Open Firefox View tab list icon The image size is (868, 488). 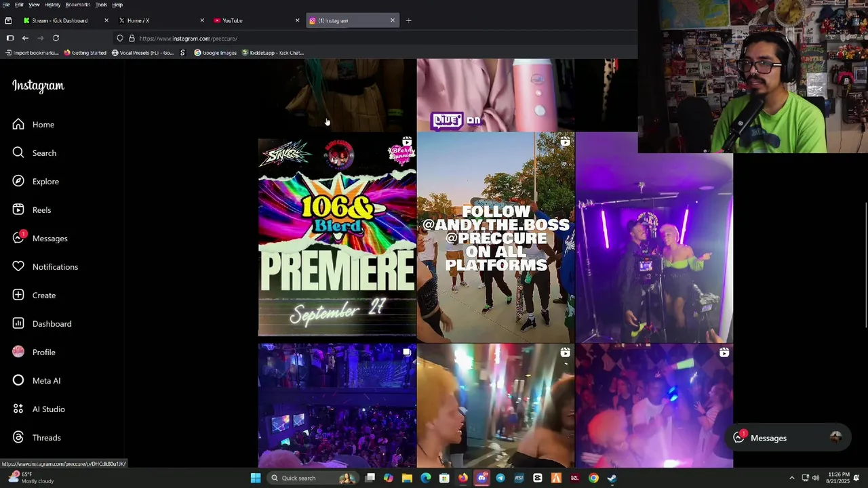pyautogui.click(x=8, y=20)
